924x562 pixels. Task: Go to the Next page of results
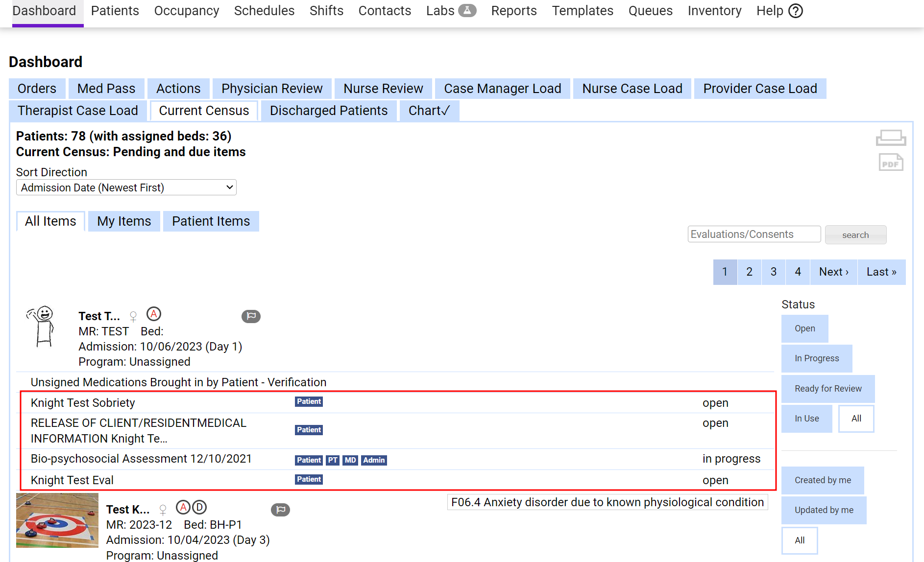pyautogui.click(x=833, y=272)
